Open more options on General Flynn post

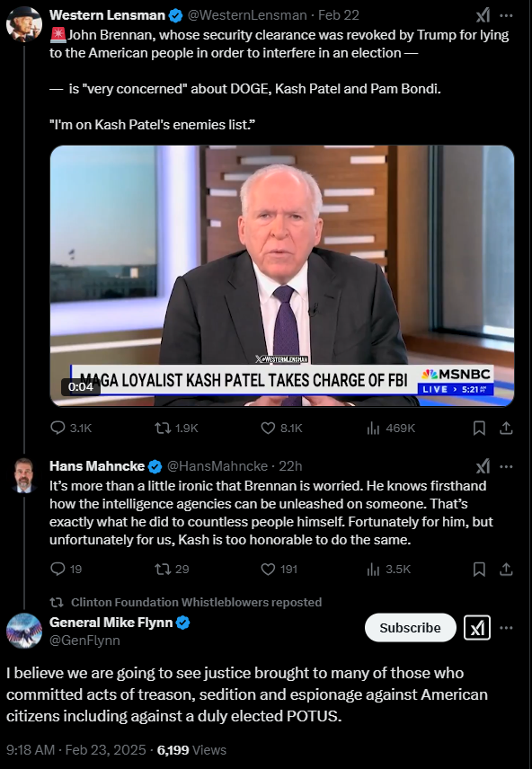coord(506,628)
